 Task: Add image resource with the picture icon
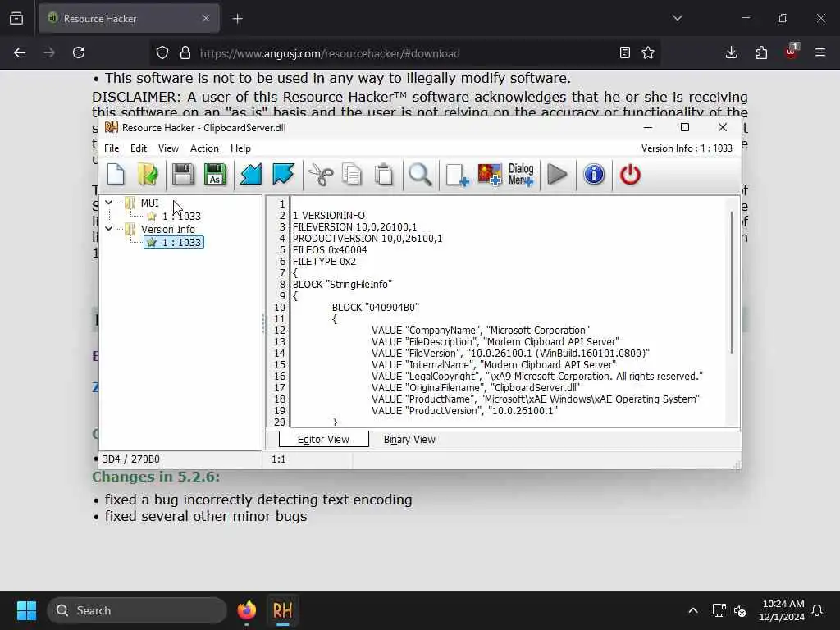(x=489, y=175)
